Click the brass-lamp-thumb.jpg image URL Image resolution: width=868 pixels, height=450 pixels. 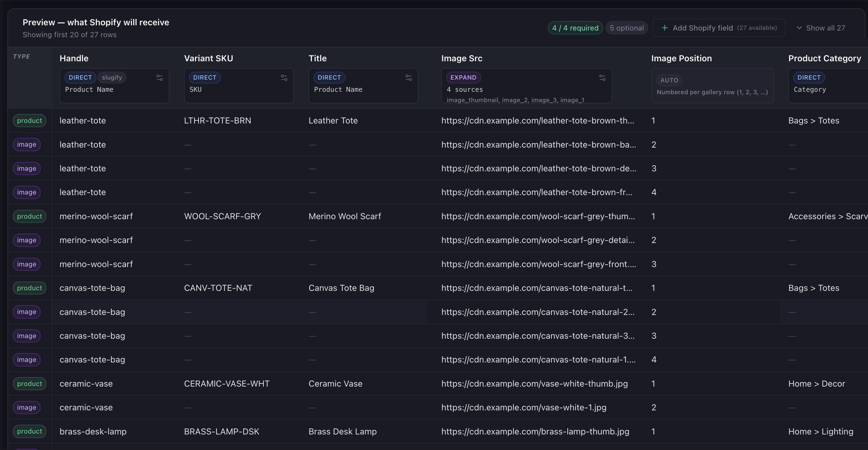pyautogui.click(x=535, y=431)
